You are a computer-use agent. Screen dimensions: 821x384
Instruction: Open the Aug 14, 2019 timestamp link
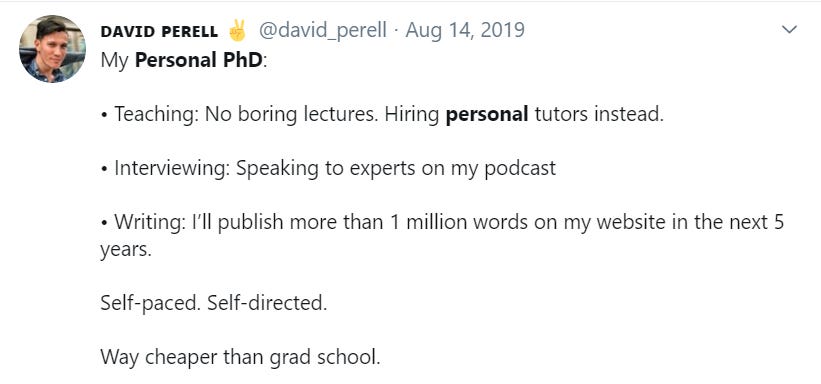pyautogui.click(x=465, y=31)
